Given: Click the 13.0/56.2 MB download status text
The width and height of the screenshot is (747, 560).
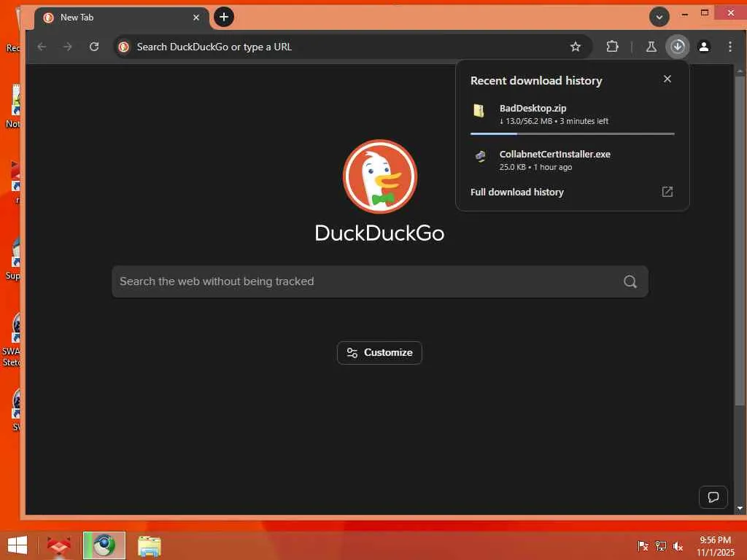Looking at the screenshot, I should (x=554, y=121).
